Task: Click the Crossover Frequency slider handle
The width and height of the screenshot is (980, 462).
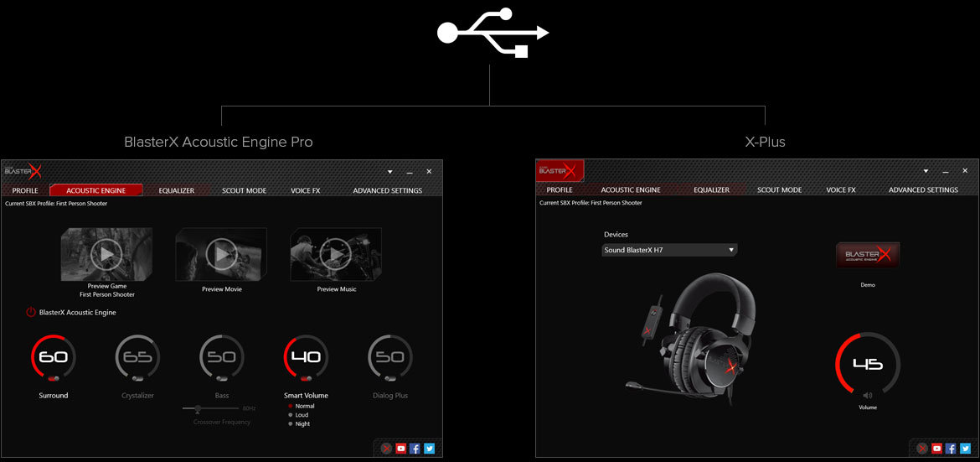Action: pos(198,408)
